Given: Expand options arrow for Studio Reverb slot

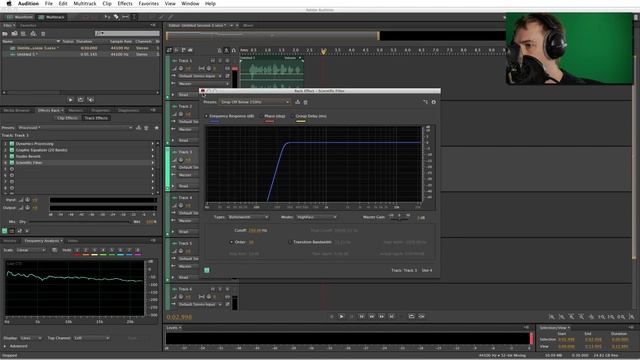Looking at the screenshot, I should click(153, 156).
